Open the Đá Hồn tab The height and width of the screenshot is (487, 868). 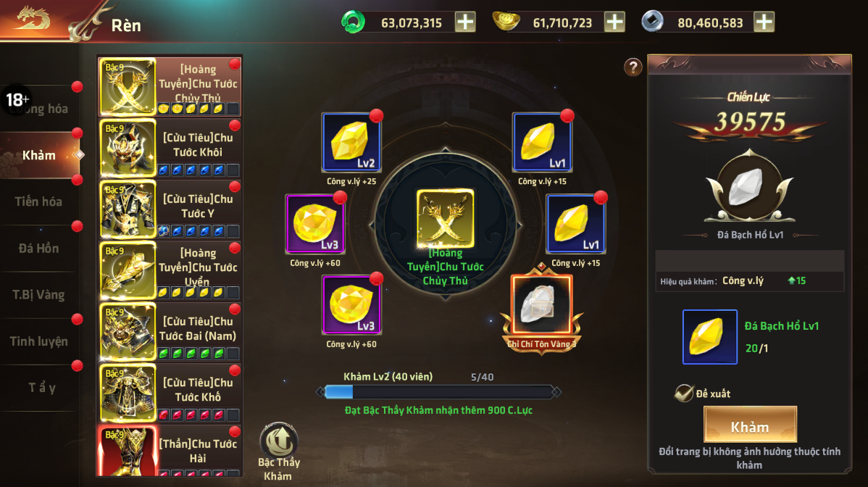click(x=38, y=249)
